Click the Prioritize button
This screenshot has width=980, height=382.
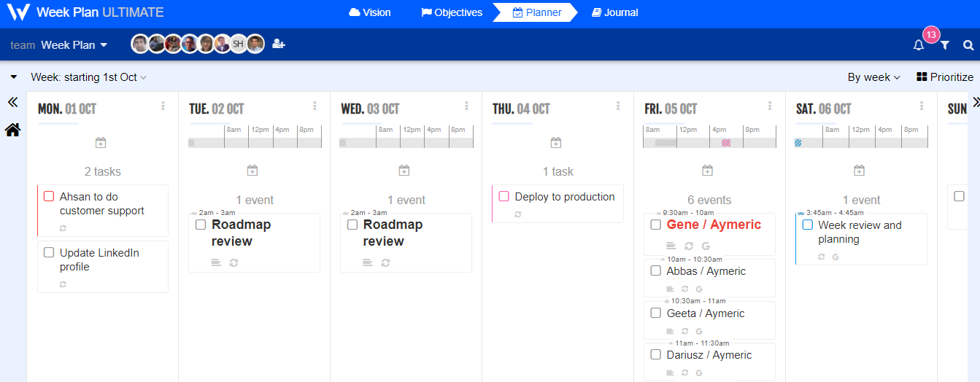[x=944, y=77]
